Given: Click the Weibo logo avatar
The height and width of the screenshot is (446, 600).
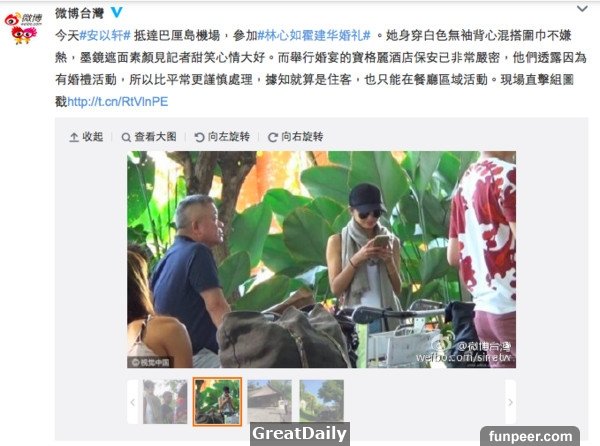Looking at the screenshot, I should (x=23, y=28).
